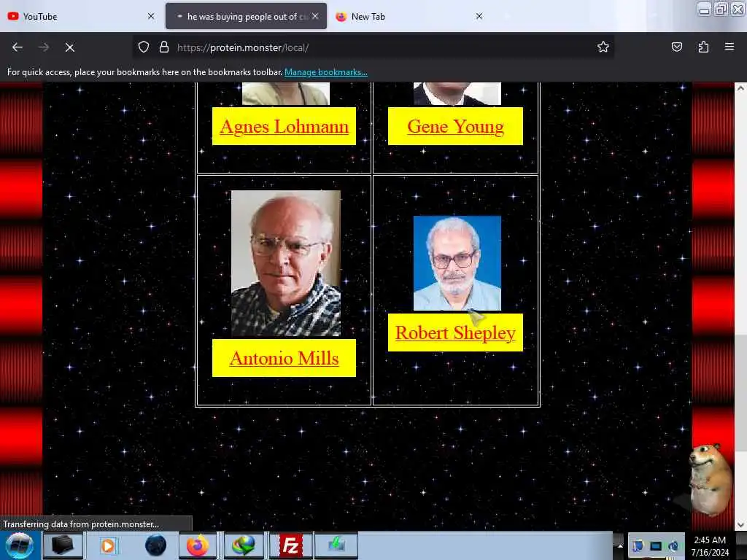This screenshot has height=560, width=747.
Task: Open Internet Download Manager from taskbar
Action: (243, 545)
